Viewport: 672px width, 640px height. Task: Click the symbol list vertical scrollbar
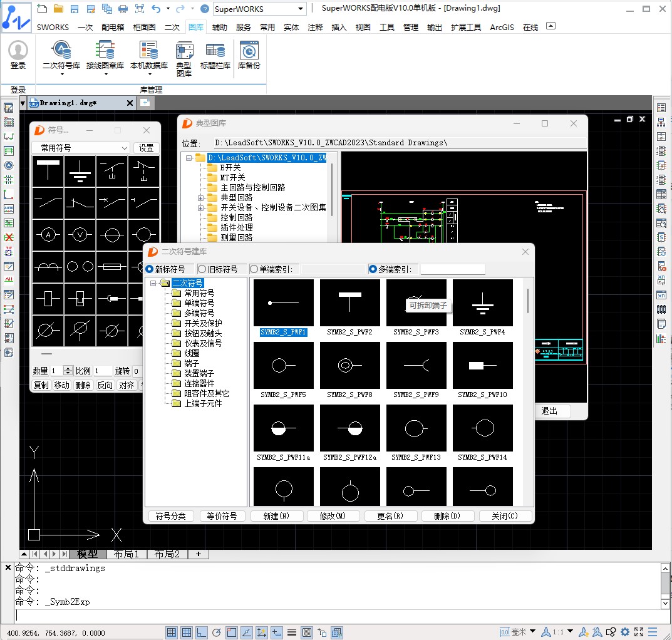529,301
